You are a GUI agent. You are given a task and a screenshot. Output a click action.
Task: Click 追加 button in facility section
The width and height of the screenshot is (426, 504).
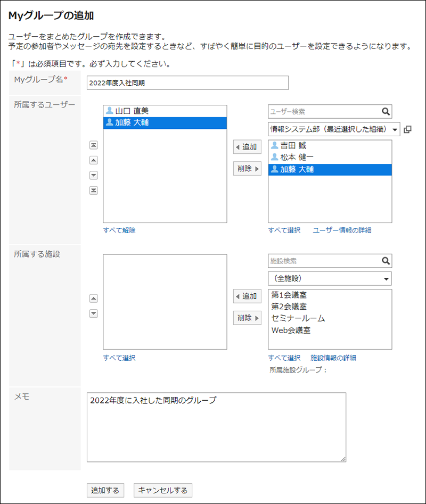pyautogui.click(x=247, y=296)
